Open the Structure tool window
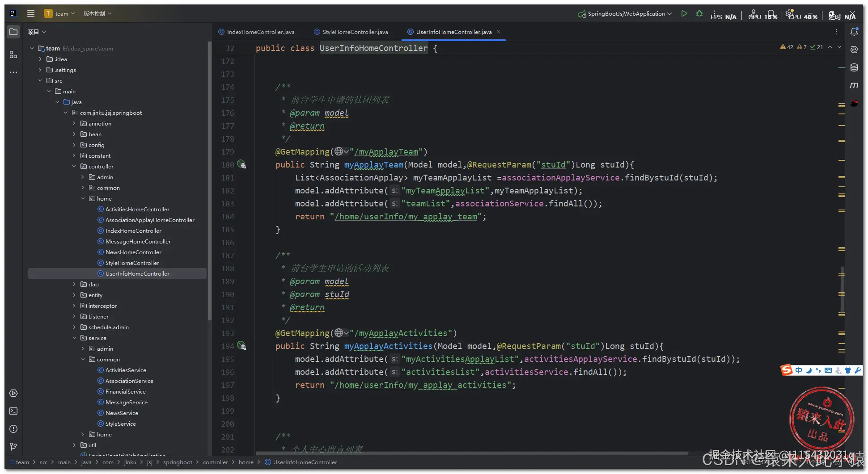Image resolution: width=868 pixels, height=474 pixels. 13,55
